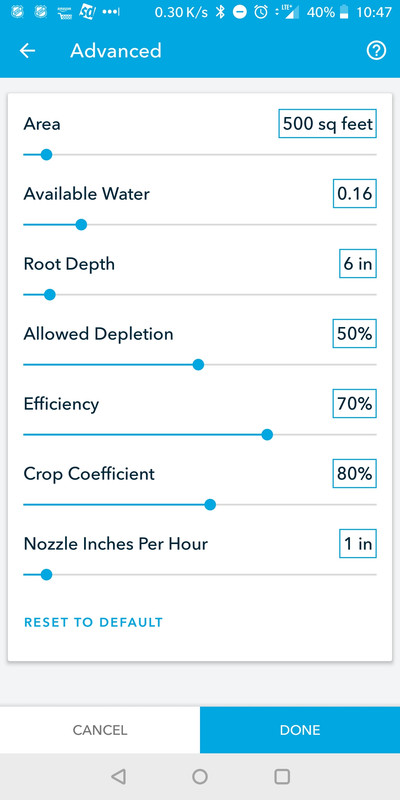Tap the Android back navigation triangle
This screenshot has width=400, height=800.
[x=118, y=777]
